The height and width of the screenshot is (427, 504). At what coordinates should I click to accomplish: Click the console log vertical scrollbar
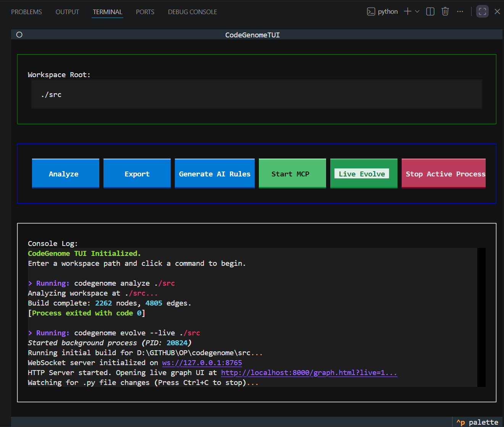pyautogui.click(x=481, y=317)
